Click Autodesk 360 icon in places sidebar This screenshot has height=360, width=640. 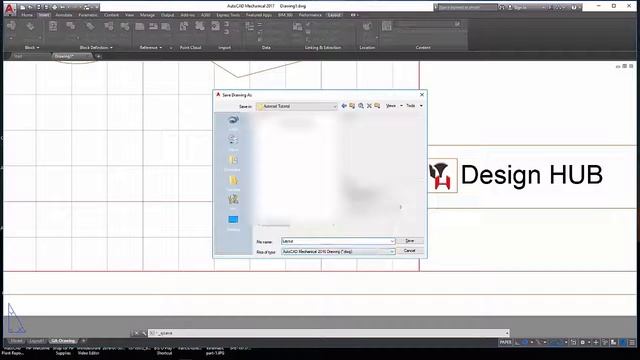coord(233,122)
